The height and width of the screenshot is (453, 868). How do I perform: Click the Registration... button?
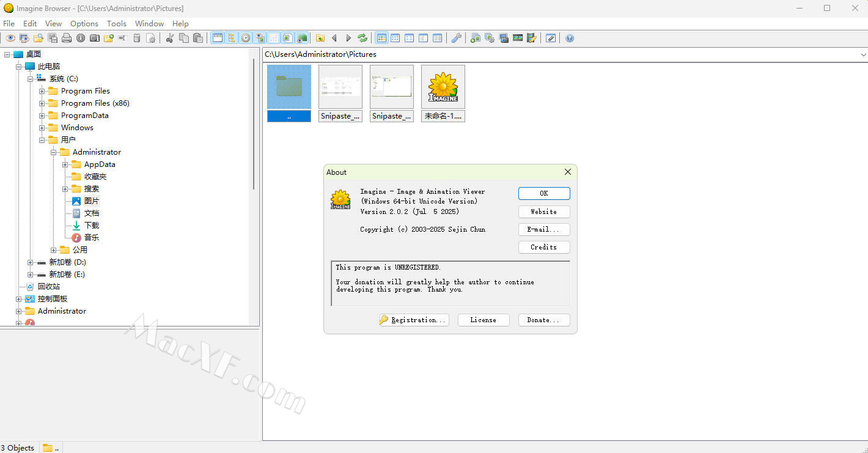pyautogui.click(x=414, y=320)
